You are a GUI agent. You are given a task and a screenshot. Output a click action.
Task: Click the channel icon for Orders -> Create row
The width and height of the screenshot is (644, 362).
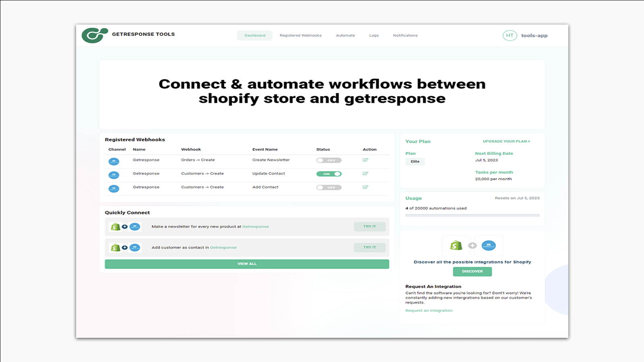(114, 162)
